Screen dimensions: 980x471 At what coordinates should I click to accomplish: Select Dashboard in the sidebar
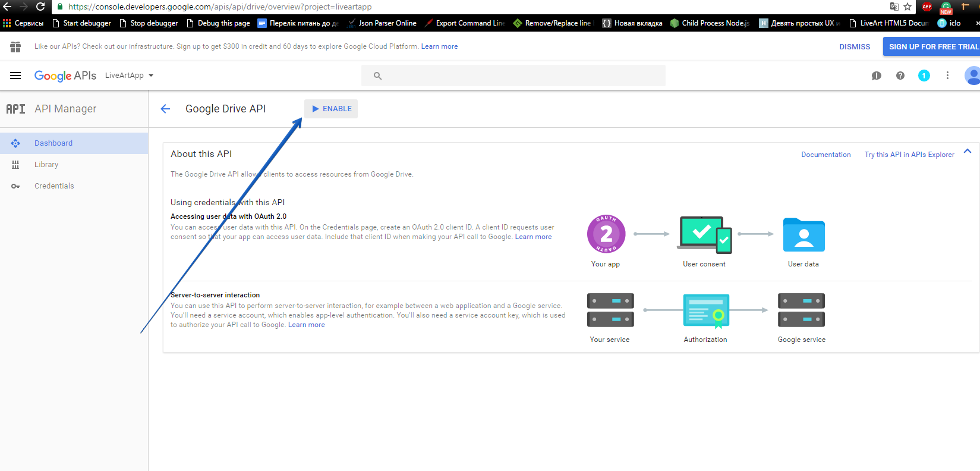(74, 143)
